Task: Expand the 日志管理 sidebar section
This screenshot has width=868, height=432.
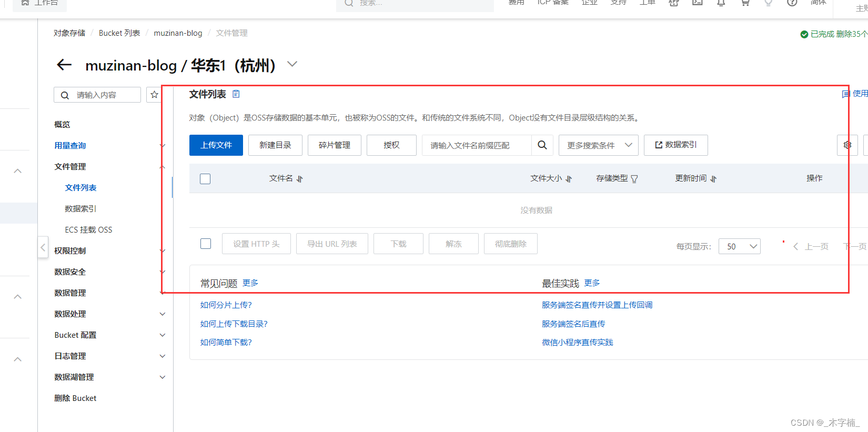Action: point(163,356)
